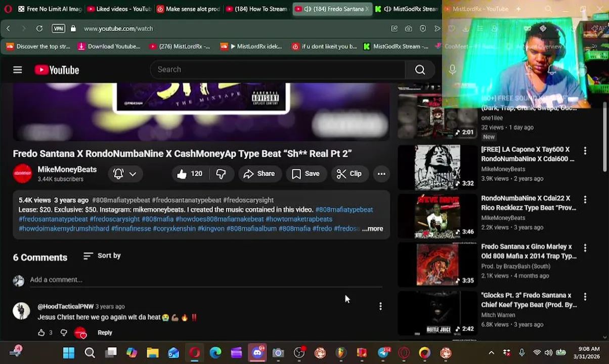Click the creator heart badge on comment

(80, 333)
